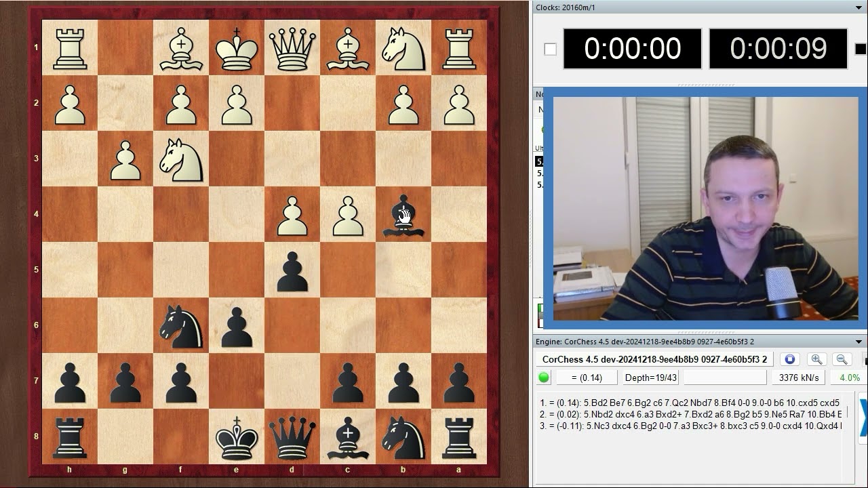Select the white pawn on d4
This screenshot has height=488, width=868.
point(292,215)
